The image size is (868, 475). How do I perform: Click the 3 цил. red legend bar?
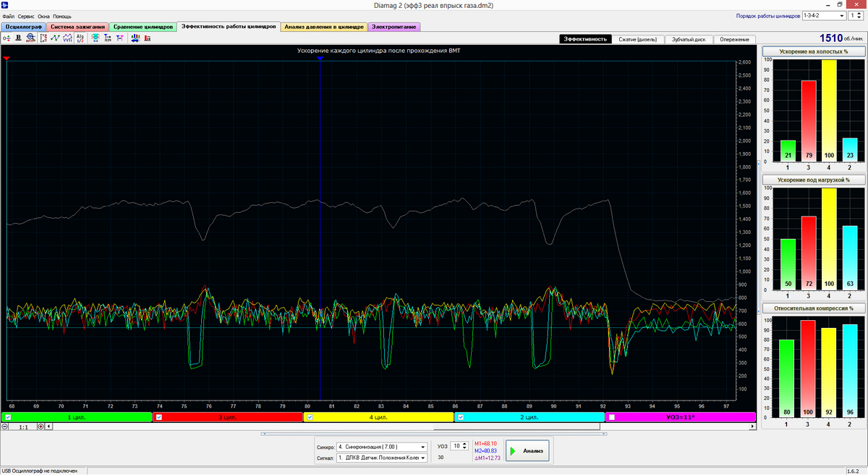(x=228, y=417)
